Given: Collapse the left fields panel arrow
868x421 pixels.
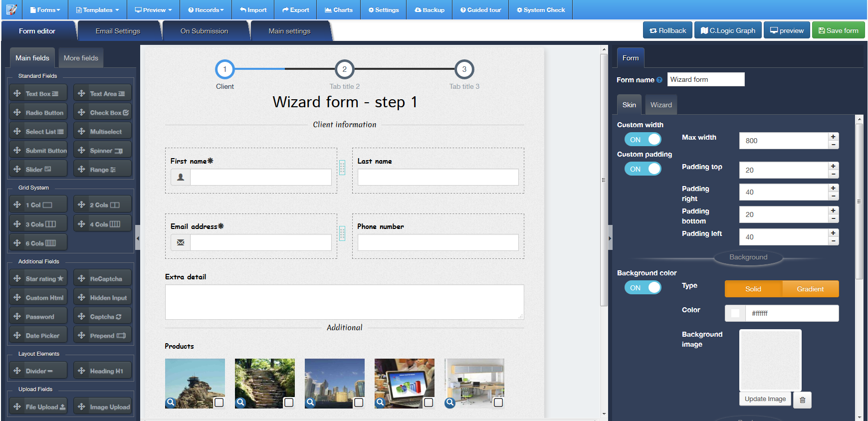Looking at the screenshot, I should point(138,238).
